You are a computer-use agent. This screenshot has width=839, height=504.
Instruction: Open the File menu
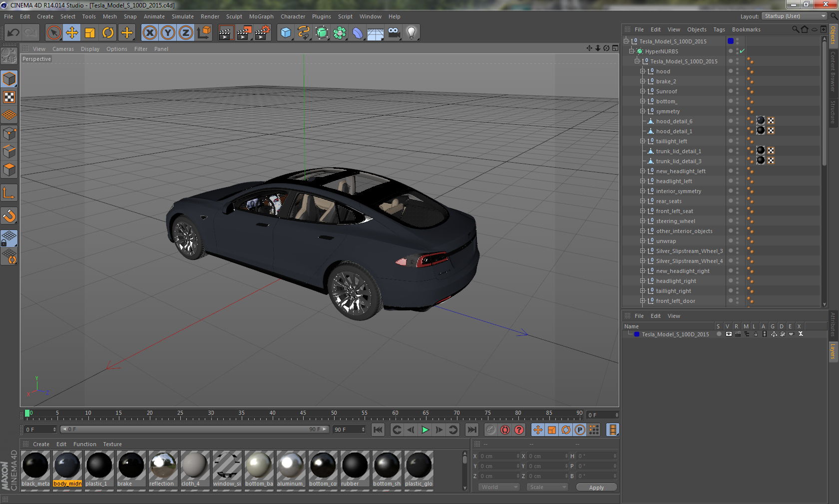8,16
